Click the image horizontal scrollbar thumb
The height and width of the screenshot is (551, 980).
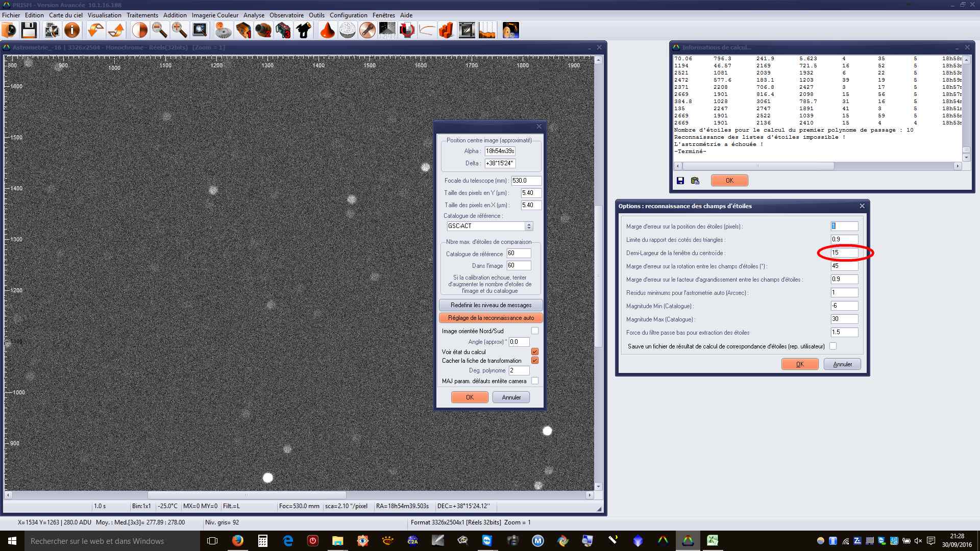click(247, 495)
